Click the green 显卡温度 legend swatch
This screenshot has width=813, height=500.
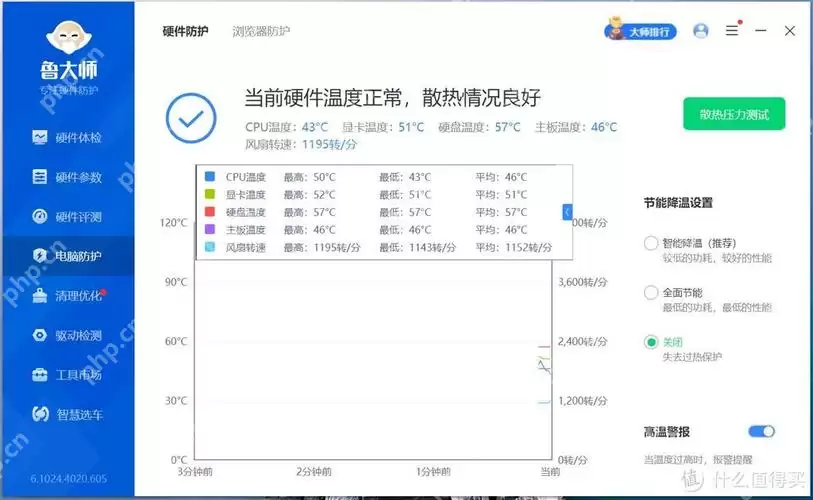[209, 194]
